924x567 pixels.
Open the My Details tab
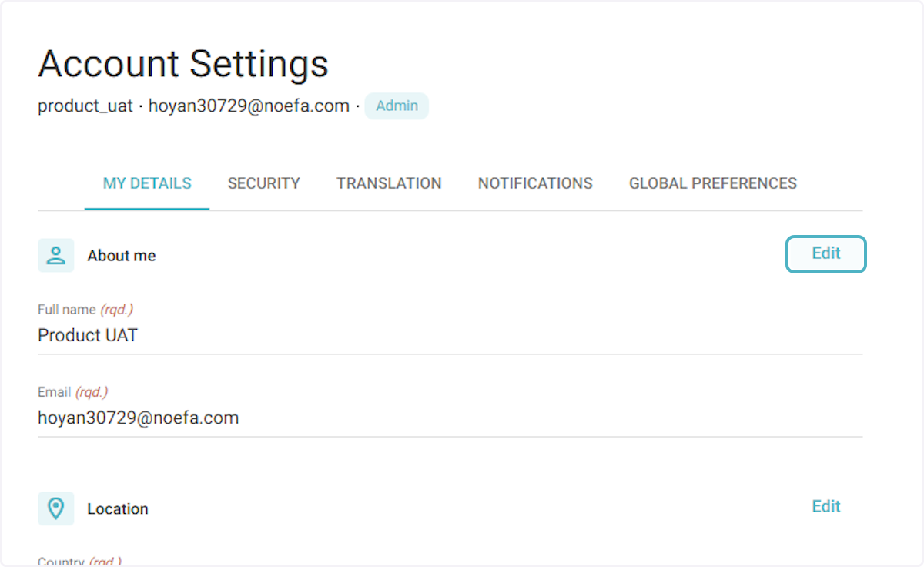(147, 183)
